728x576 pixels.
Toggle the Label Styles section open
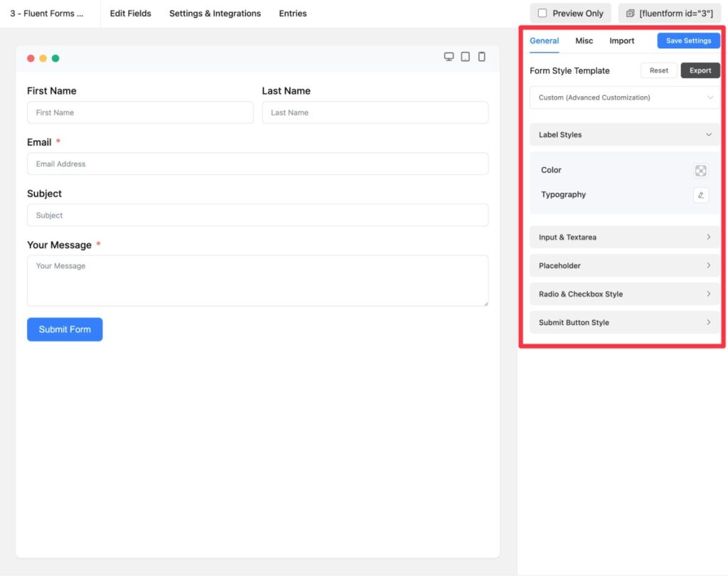(624, 134)
